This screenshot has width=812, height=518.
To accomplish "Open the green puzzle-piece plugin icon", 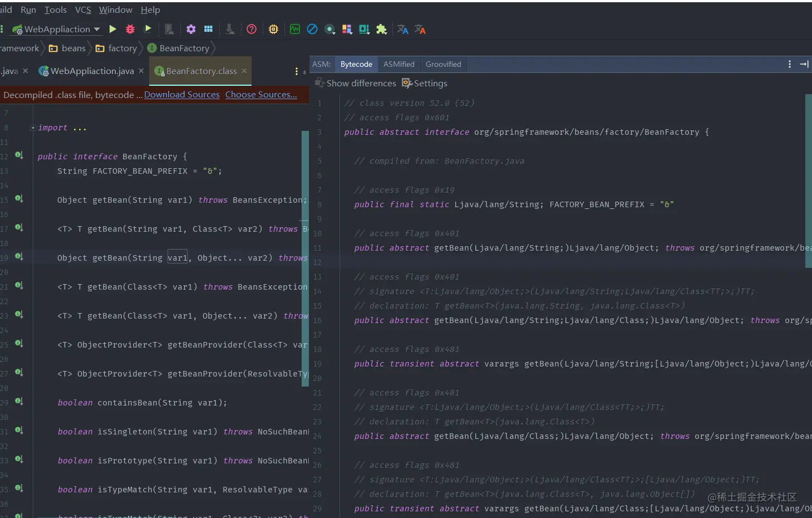I will pyautogui.click(x=381, y=29).
